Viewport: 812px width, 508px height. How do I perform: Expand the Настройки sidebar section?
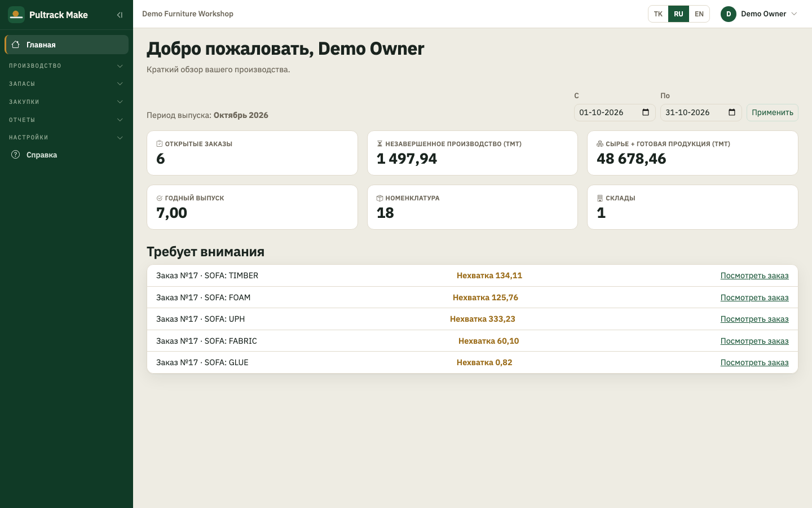(x=67, y=138)
